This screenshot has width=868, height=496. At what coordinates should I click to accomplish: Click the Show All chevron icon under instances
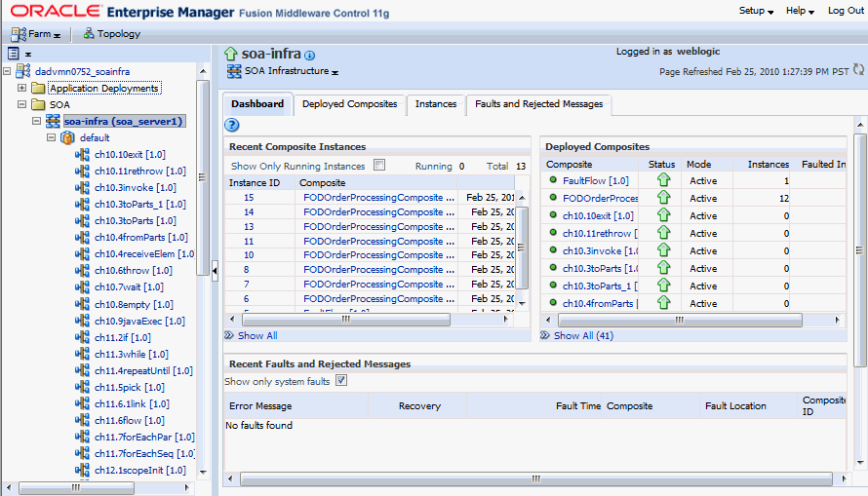point(229,335)
